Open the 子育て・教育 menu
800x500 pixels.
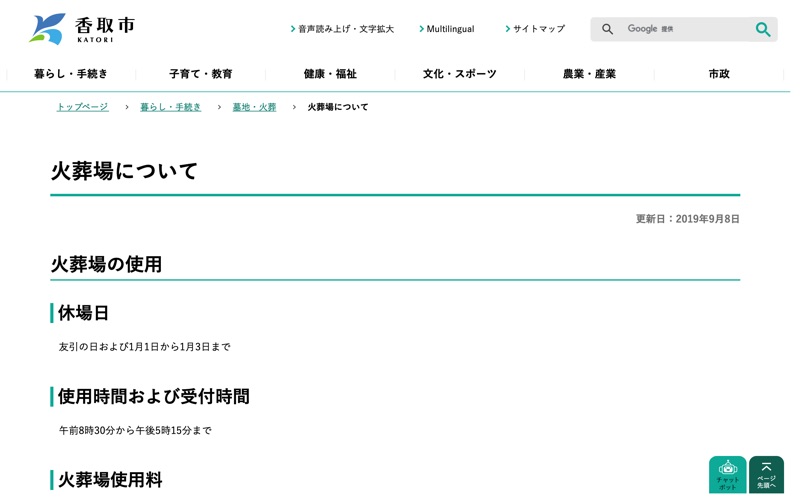[x=201, y=74]
